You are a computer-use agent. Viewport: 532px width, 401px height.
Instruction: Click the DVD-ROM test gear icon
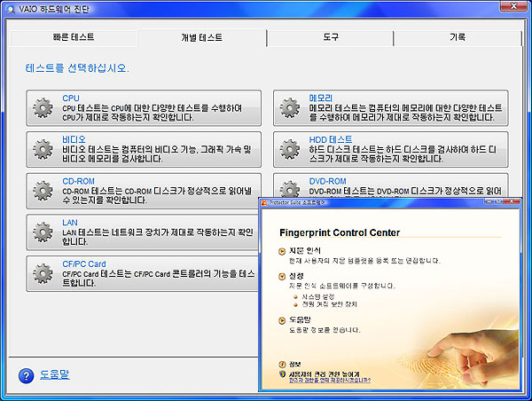[x=289, y=189]
